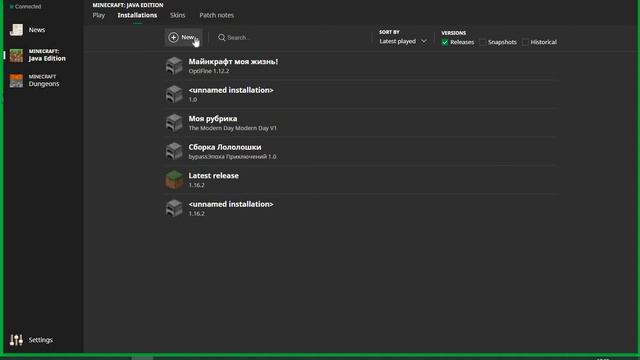This screenshot has height=360, width=640.
Task: Click The Modern Day Modern Day V1 text
Action: [232, 128]
